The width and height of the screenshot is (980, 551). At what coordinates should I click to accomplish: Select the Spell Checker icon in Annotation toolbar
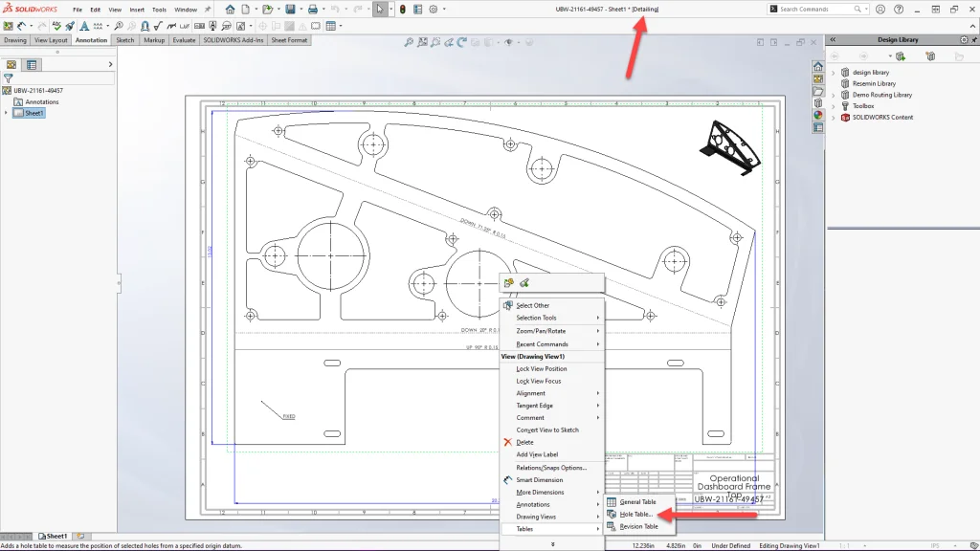[x=56, y=26]
